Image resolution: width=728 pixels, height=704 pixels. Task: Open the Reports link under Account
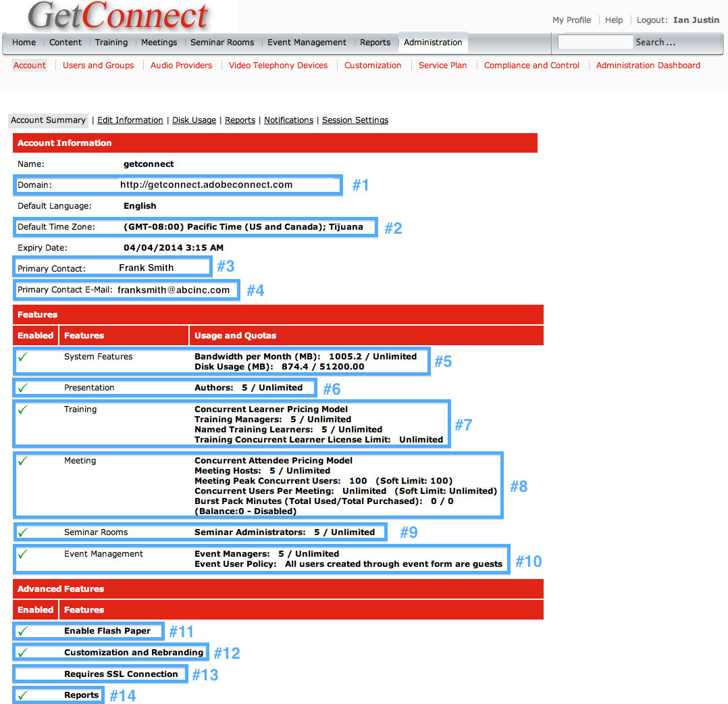click(240, 120)
